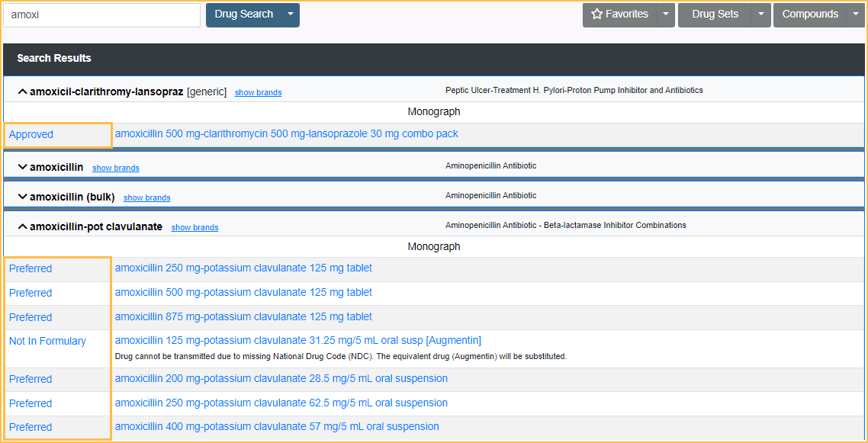The height and width of the screenshot is (443, 868).
Task: Select amoxicillin 875 mg-potassium clavulanate tablet
Action: click(x=243, y=316)
